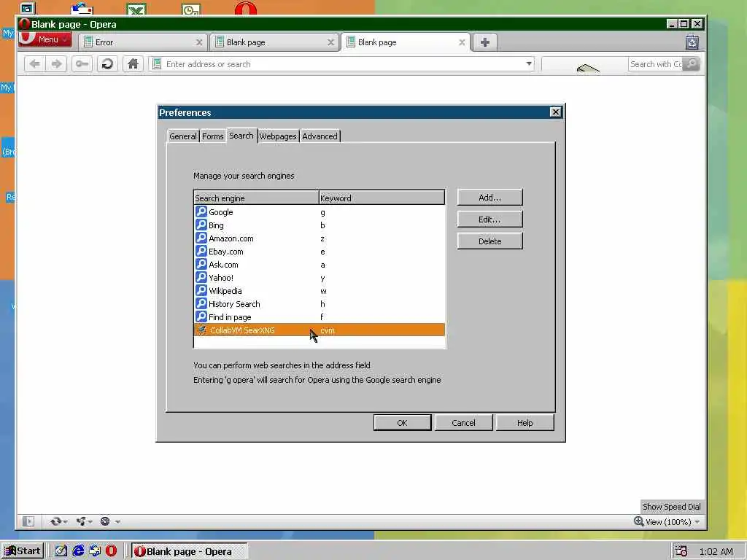Viewport: 747px width, 560px height.
Task: Sort by the Keyword column header
Action: [382, 198]
